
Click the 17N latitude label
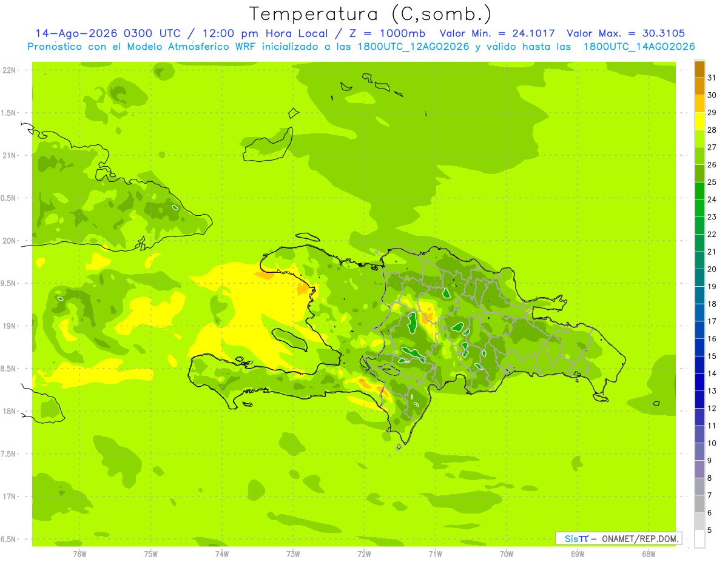point(9,497)
